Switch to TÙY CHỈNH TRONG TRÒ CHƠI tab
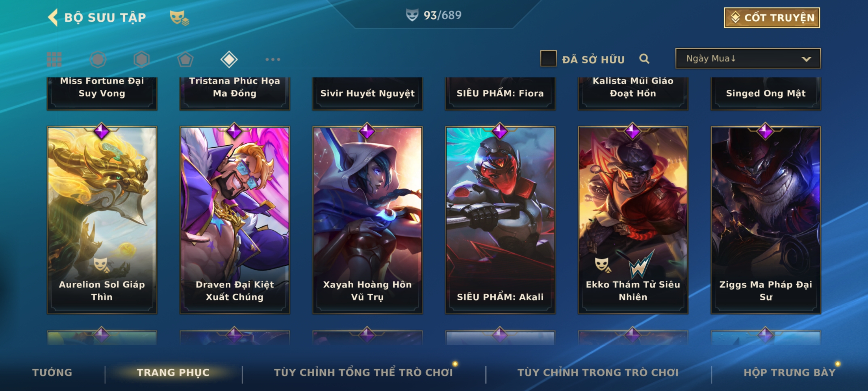Image resolution: width=868 pixels, height=391 pixels. (598, 373)
